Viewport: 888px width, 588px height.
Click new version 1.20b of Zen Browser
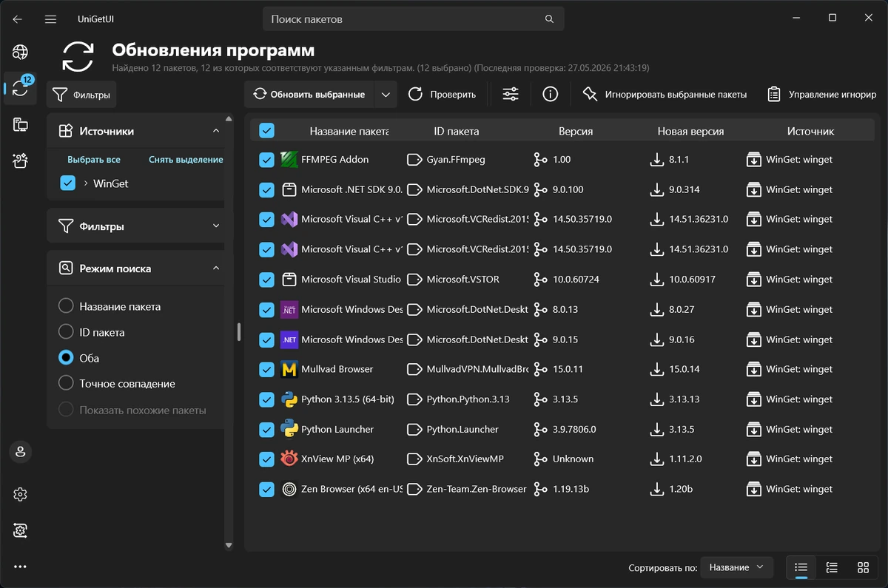click(x=682, y=489)
